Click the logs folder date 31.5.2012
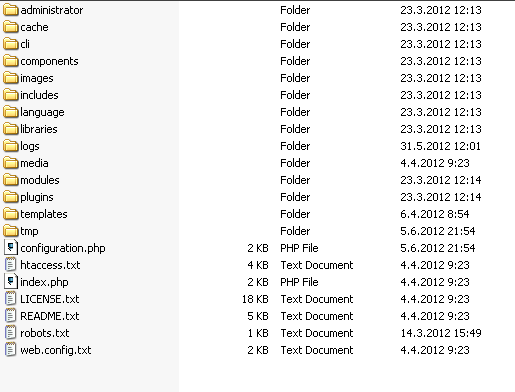The height and width of the screenshot is (392, 515). pos(440,146)
